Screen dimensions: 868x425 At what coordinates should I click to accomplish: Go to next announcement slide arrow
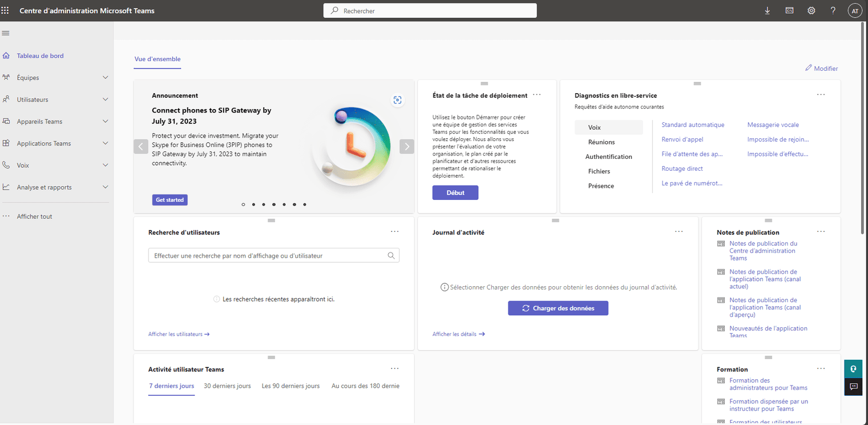click(406, 146)
